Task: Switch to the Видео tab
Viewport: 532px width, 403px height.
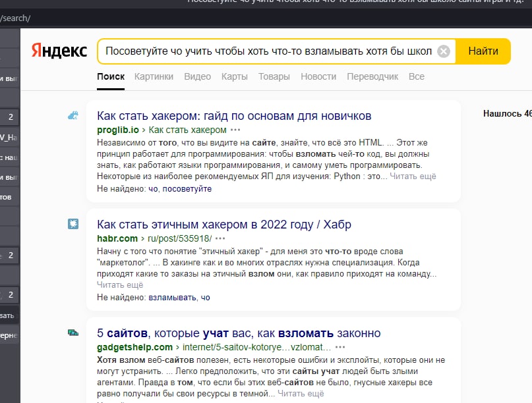Action: 198,76
